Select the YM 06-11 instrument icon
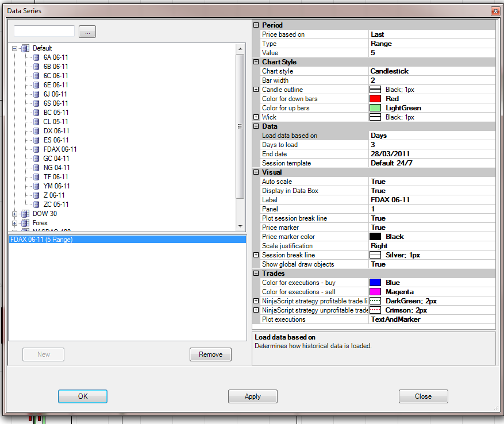504x424 pixels. 37,186
